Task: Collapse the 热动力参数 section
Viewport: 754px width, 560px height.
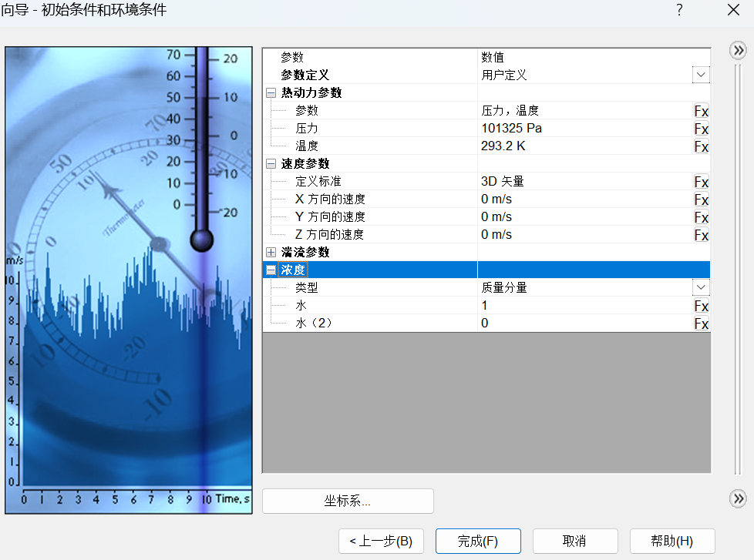Action: click(271, 92)
